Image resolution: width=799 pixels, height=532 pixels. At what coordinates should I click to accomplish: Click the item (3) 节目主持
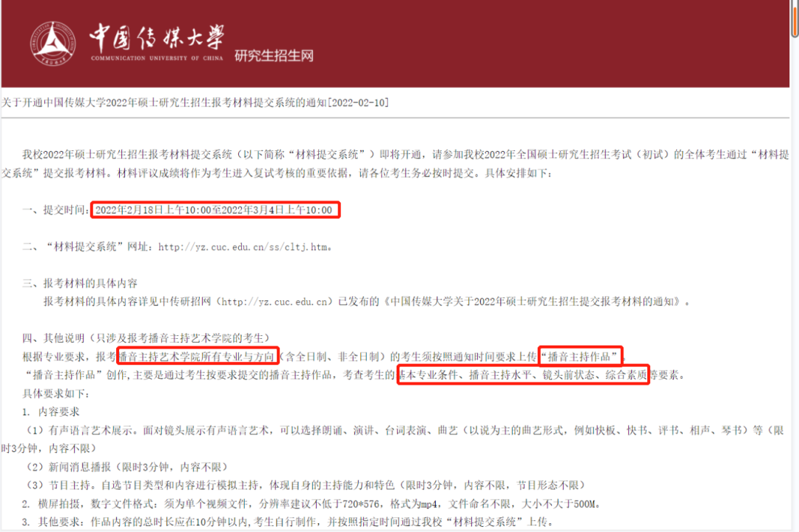61,485
